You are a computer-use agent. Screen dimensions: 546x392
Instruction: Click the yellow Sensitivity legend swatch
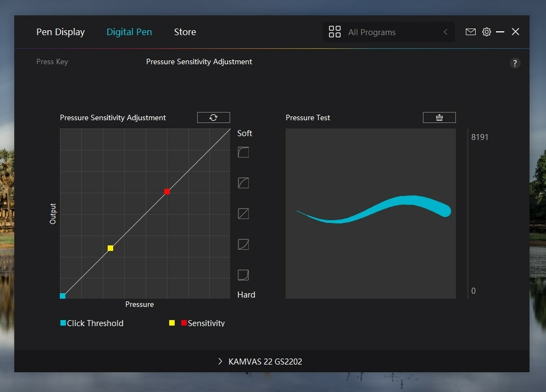coord(172,323)
